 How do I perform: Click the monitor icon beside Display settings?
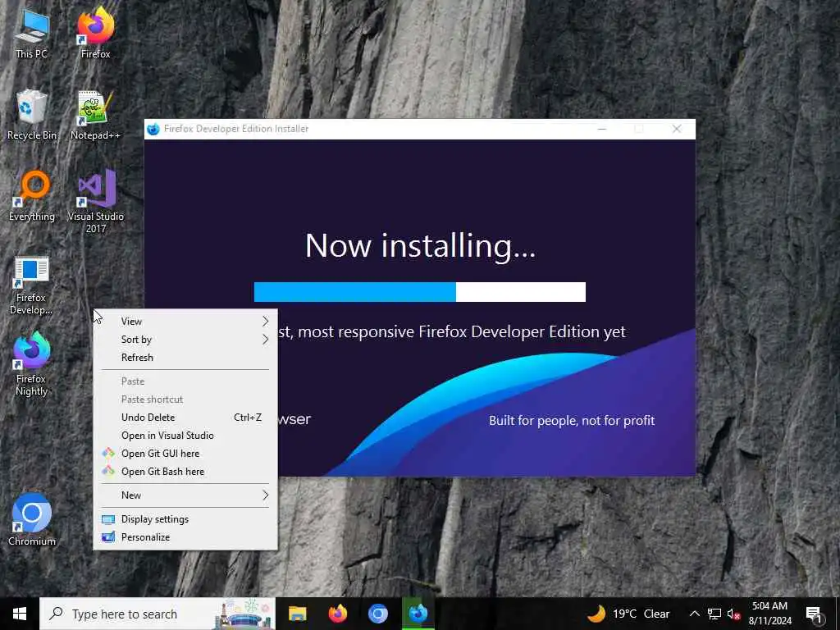pyautogui.click(x=108, y=519)
